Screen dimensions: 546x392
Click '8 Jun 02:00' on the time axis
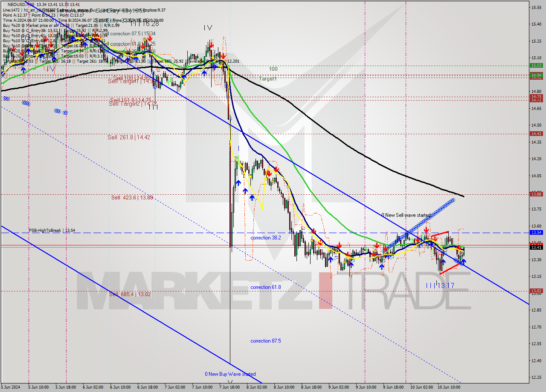pos(256,387)
